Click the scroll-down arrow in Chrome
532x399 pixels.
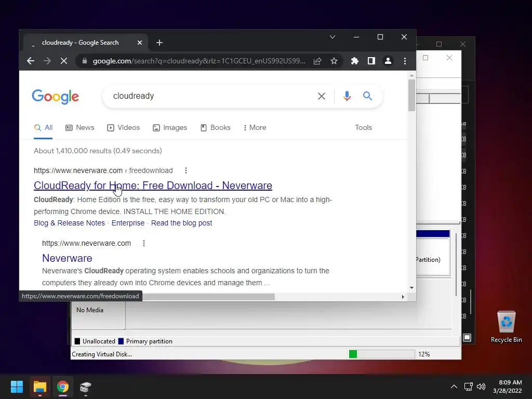(411, 288)
